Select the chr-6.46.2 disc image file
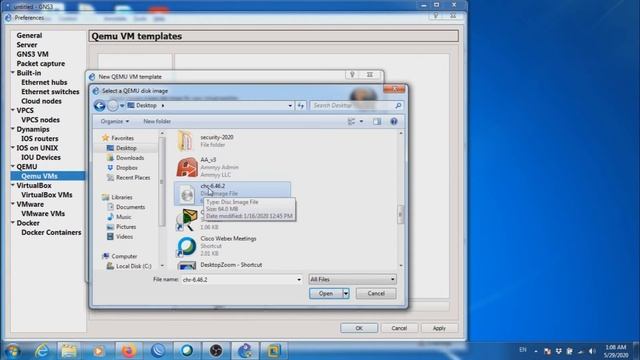640x360 pixels. [232, 193]
